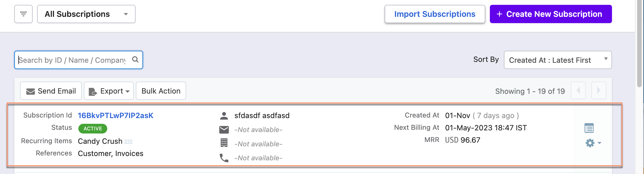The height and width of the screenshot is (174, 644).
Task: Click the Send Email button
Action: 51,91
